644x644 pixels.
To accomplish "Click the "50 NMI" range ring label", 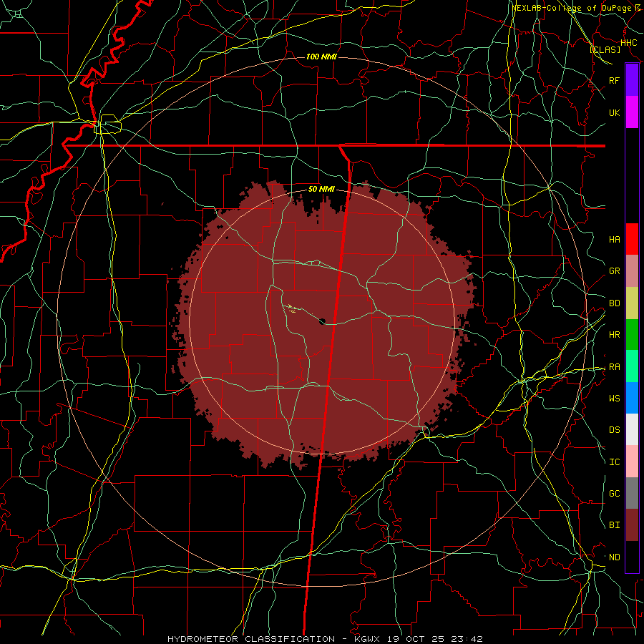I will [321, 189].
